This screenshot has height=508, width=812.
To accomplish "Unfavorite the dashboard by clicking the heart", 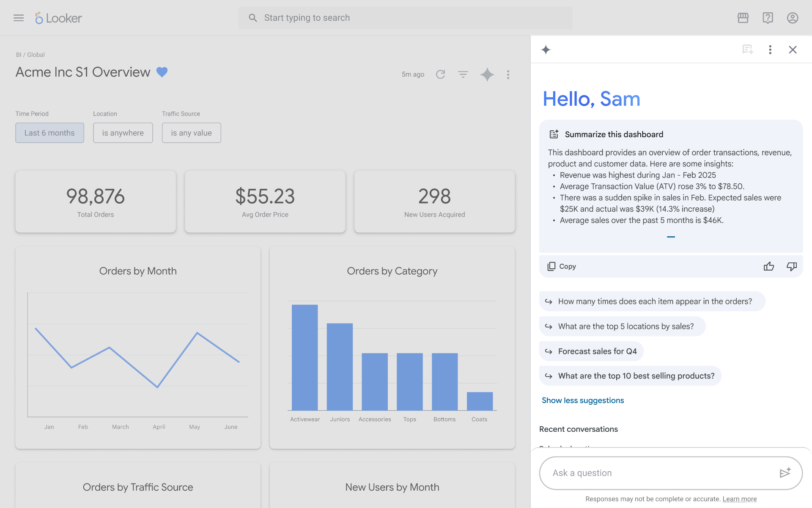I will coord(162,72).
